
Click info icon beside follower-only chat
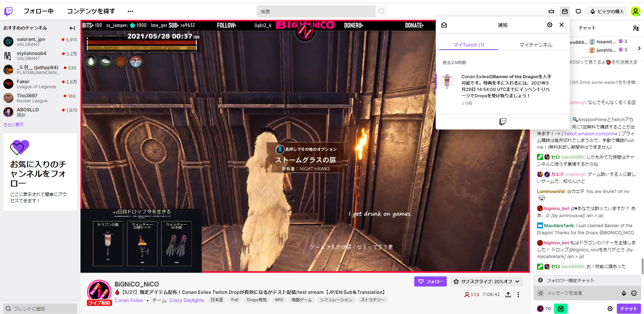pyautogui.click(x=540, y=280)
